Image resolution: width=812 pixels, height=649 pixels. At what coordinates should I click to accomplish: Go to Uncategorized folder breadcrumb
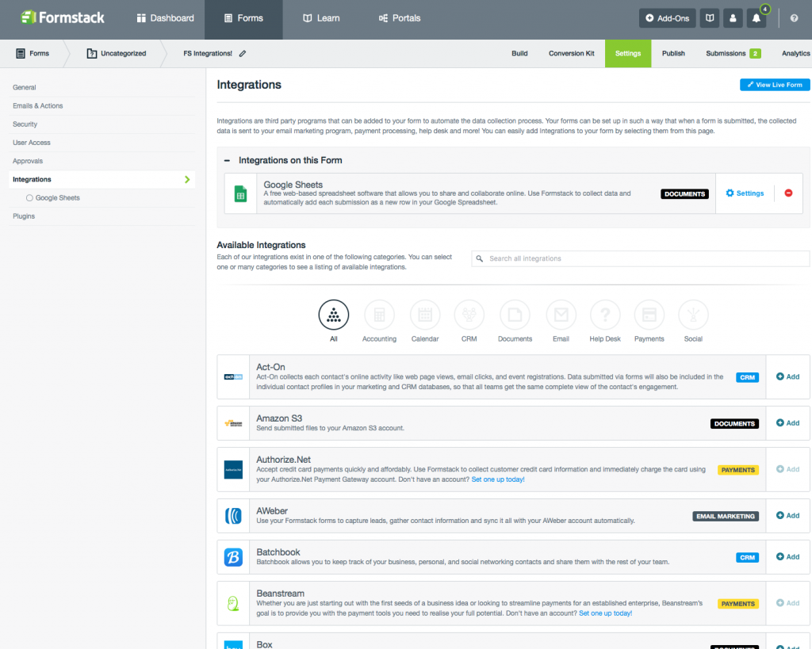[117, 53]
